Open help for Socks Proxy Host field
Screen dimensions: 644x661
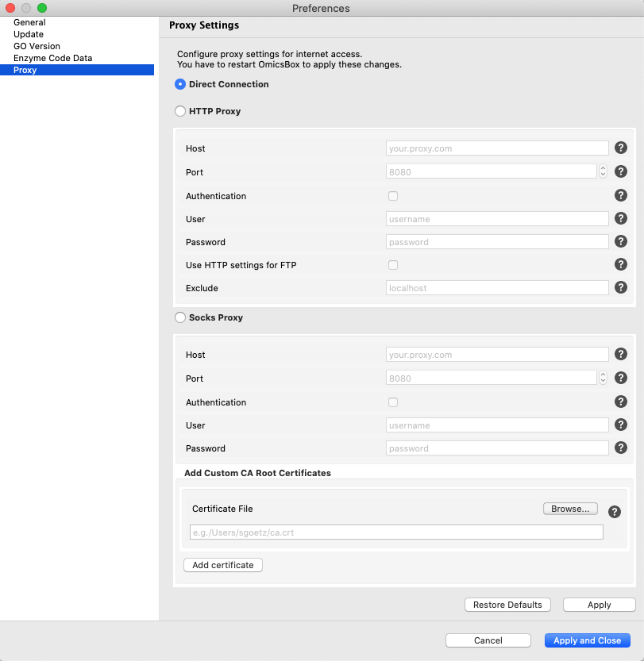click(621, 354)
